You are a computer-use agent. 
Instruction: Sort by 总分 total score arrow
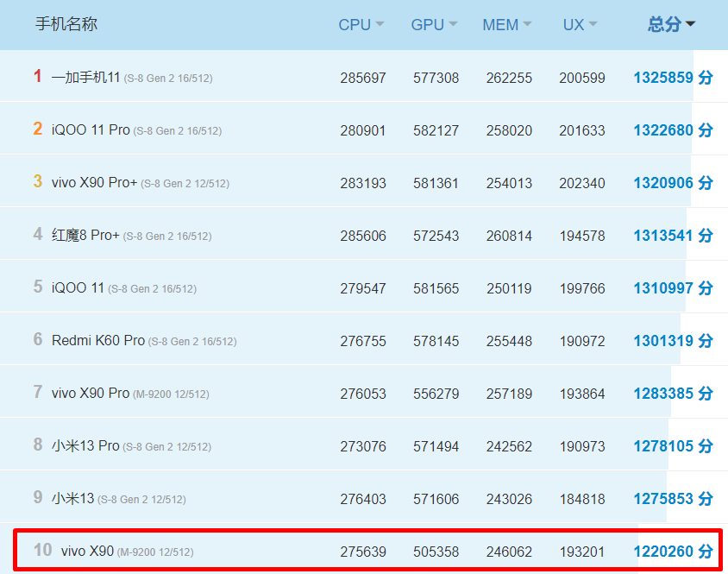tap(690, 23)
